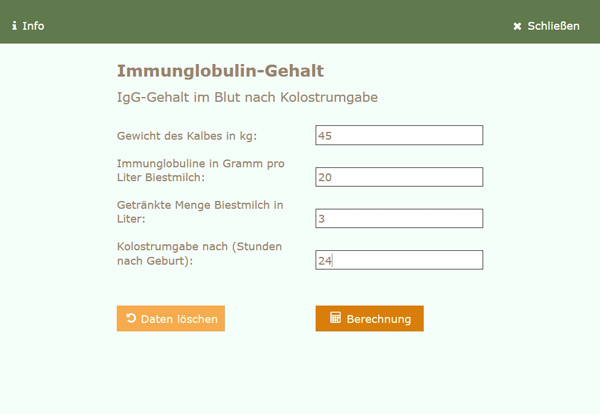
Task: Click the empty space between the two buttons
Action: (270, 318)
